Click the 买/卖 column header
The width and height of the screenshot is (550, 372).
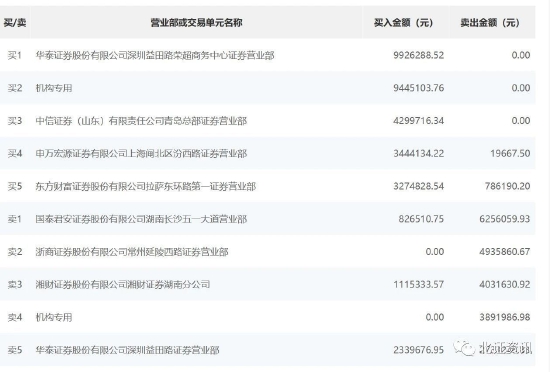pyautogui.click(x=15, y=23)
